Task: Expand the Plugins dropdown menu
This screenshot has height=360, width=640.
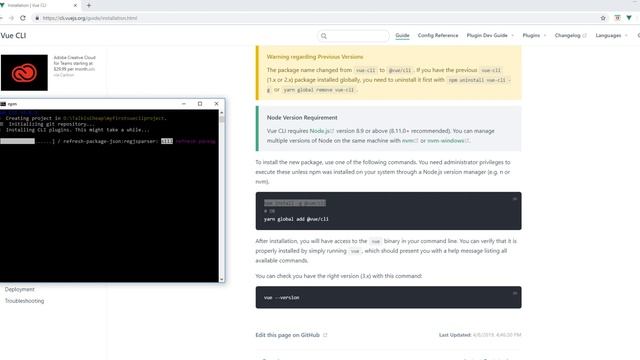Action: (534, 36)
